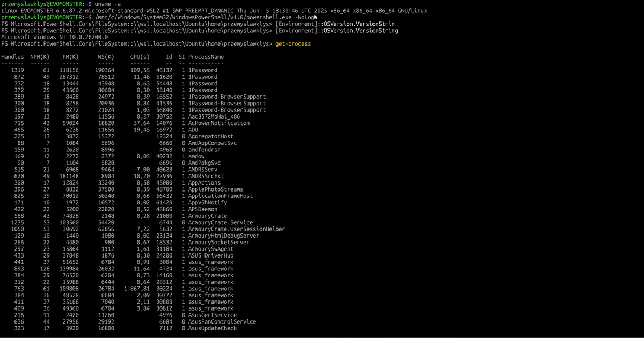Click the 'ADU' process name
The image size is (644, 338).
[x=193, y=130]
